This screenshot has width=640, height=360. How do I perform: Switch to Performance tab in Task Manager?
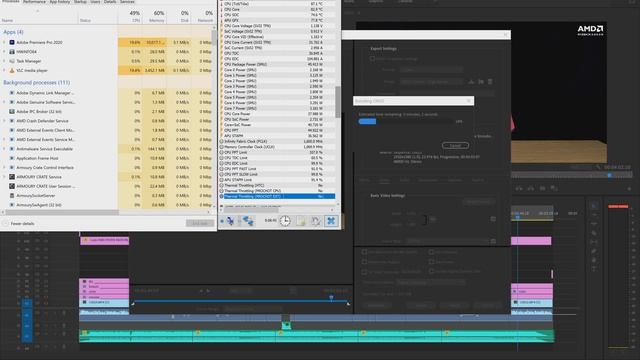pos(34,2)
